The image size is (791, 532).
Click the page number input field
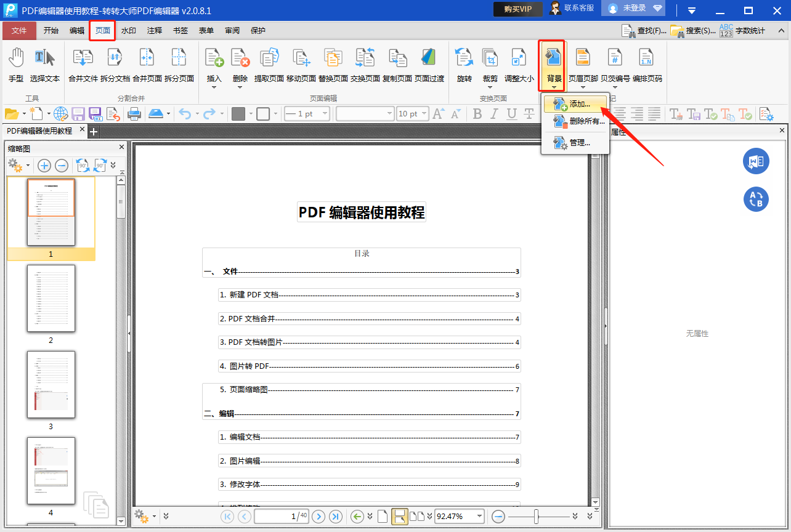281,516
